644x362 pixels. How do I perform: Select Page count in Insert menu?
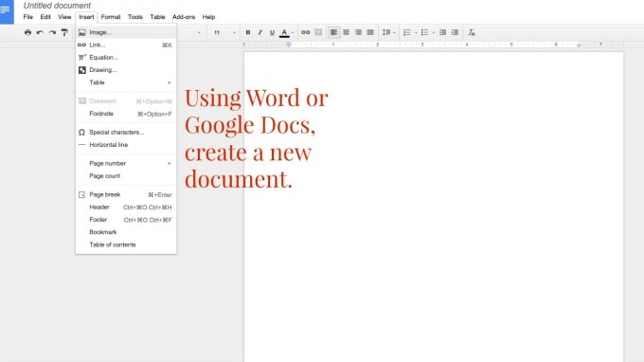126,176
